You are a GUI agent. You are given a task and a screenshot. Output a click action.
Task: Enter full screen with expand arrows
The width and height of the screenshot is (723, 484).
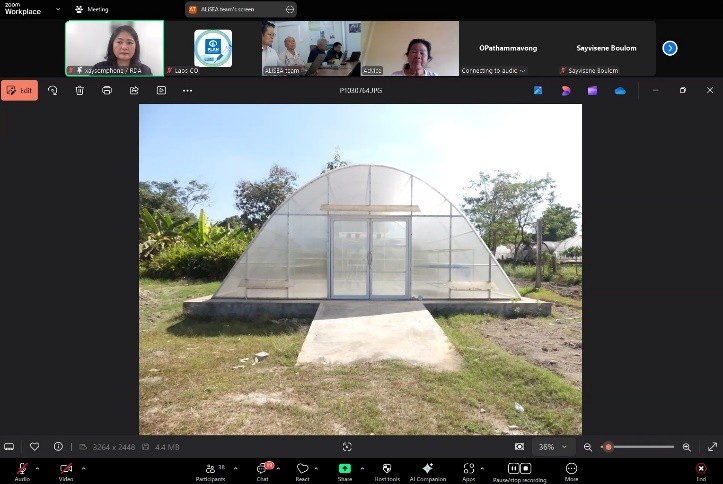(712, 447)
